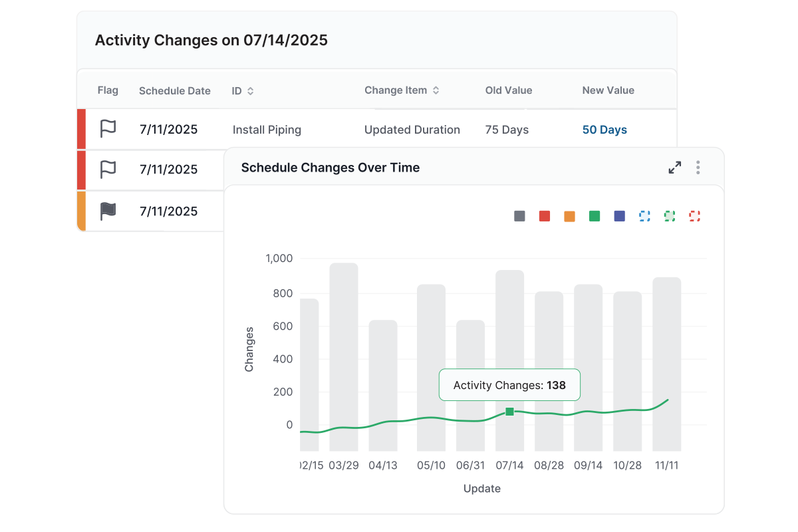The image size is (798, 532).
Task: Sort the table by ID column
Action: tap(243, 90)
